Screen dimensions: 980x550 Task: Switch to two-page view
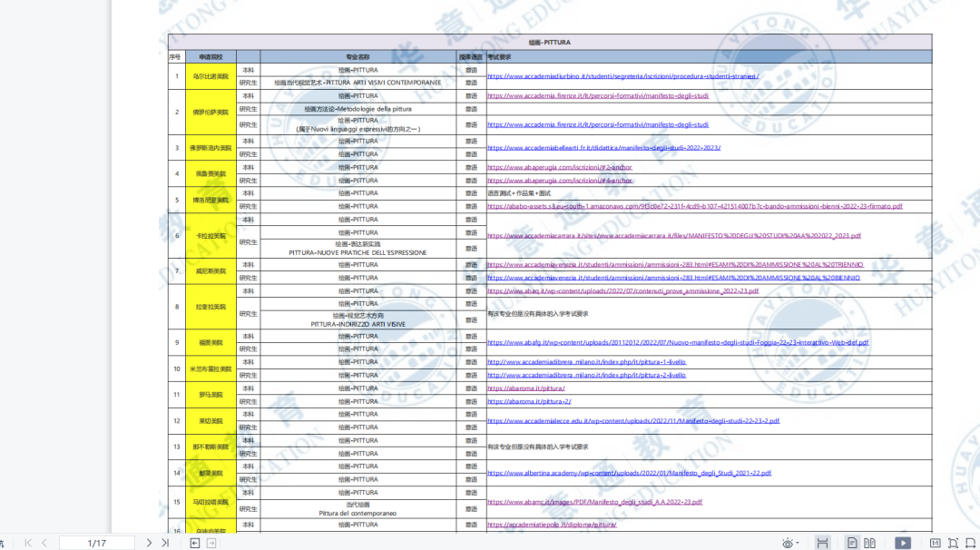pos(869,543)
